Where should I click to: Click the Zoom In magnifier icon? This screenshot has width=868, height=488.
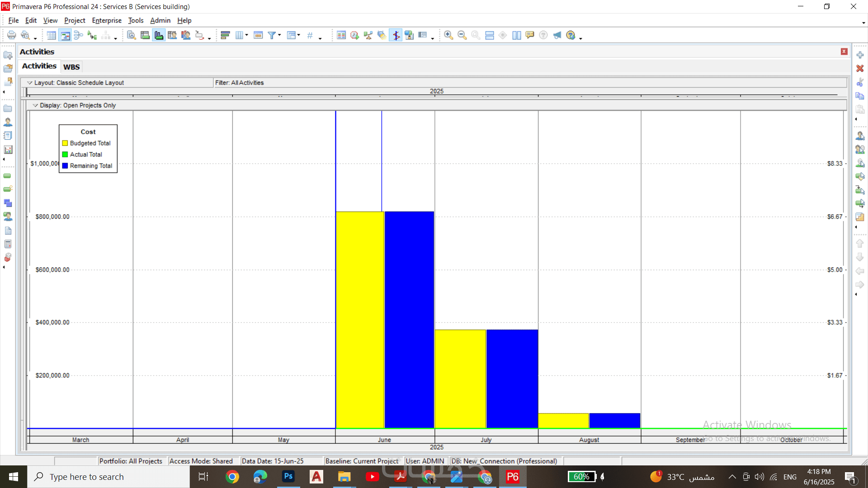pyautogui.click(x=448, y=35)
